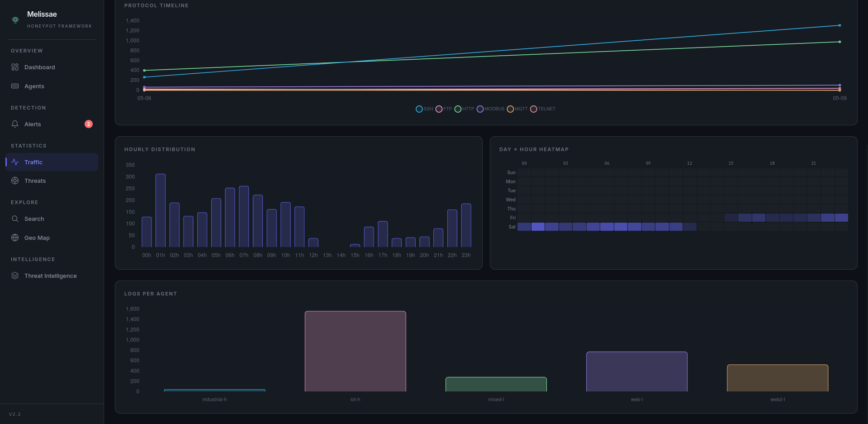This screenshot has height=424, width=868.
Task: Click the mixed-l bar in Logs Per Agent
Action: click(x=496, y=384)
